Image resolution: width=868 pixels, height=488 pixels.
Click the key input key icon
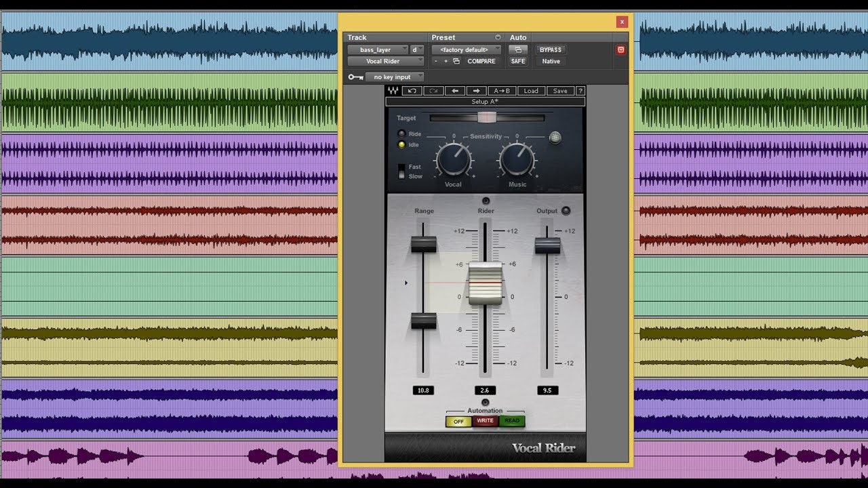point(355,77)
